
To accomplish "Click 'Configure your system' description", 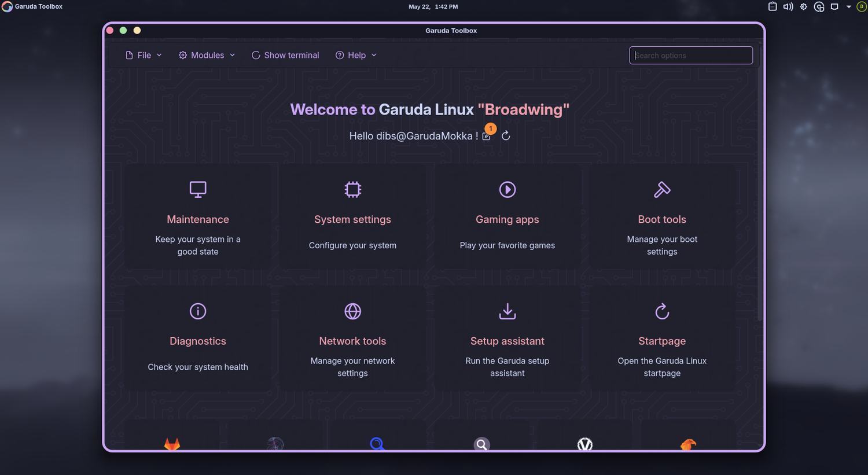I will 352,245.
